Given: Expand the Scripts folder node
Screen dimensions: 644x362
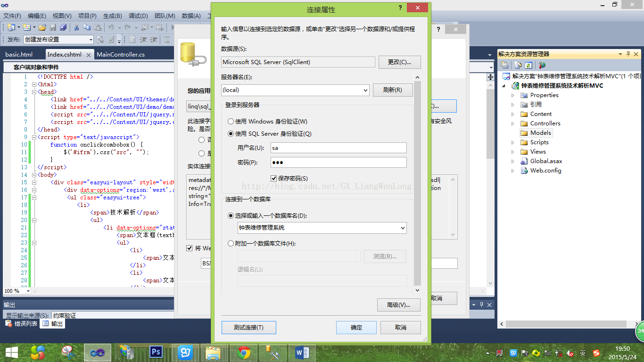Looking at the screenshot, I should (513, 142).
